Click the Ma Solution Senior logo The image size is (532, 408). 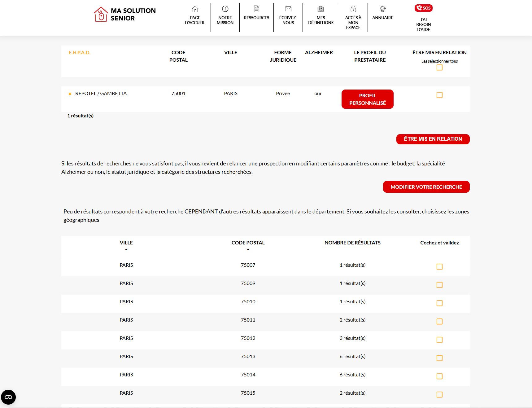tap(124, 14)
